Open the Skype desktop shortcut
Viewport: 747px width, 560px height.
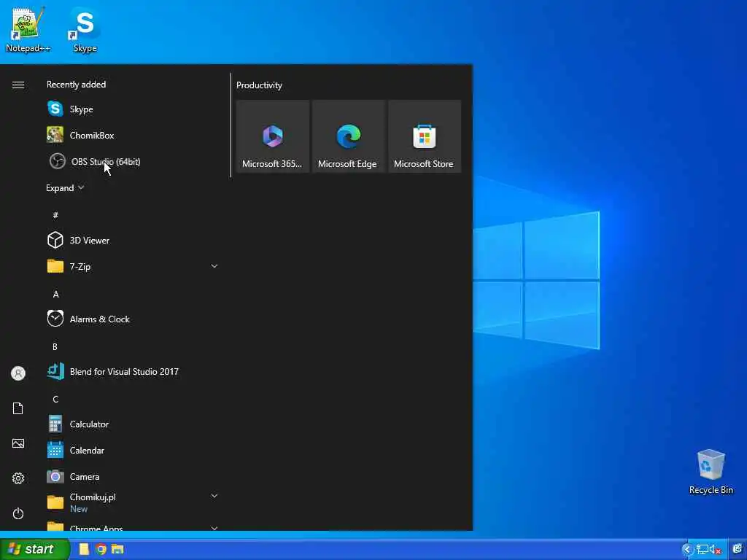pyautogui.click(x=85, y=29)
